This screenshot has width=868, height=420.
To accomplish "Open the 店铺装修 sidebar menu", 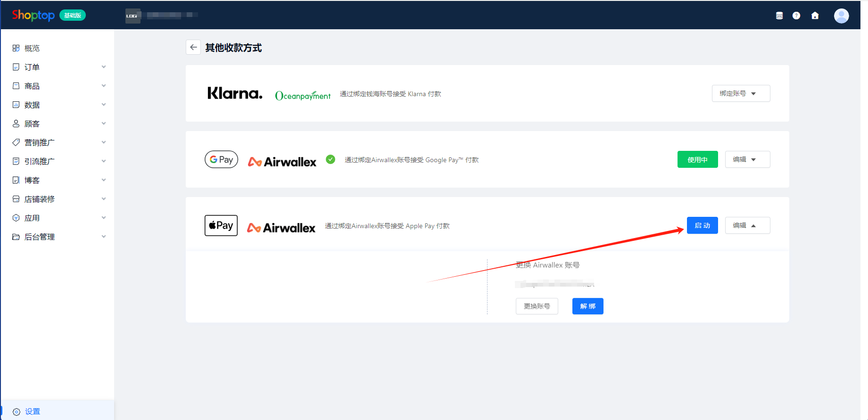I will (58, 199).
